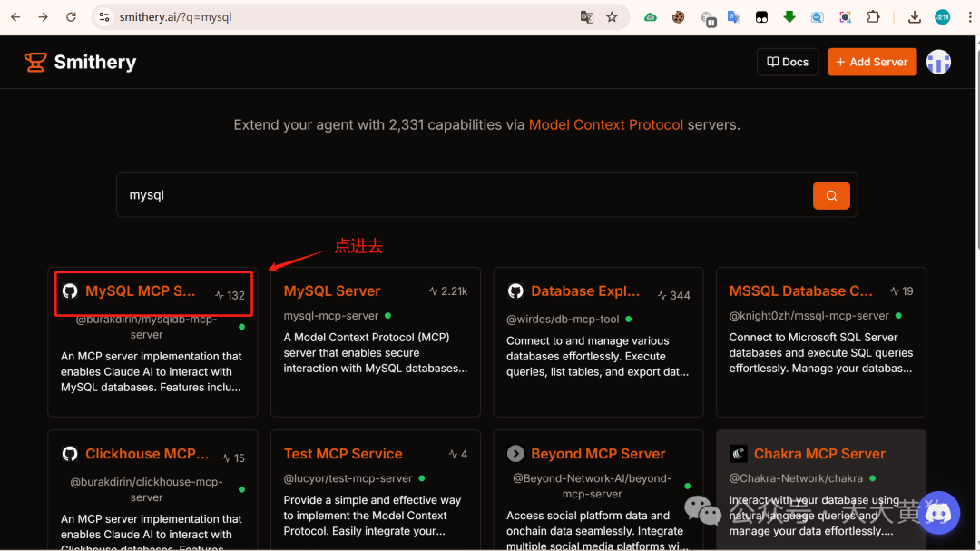Open the Clickhouse MCP... card title
Screen dimensions: 980x551
(x=147, y=454)
